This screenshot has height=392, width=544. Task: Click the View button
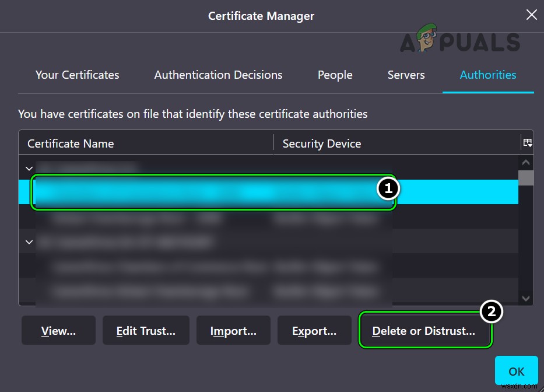point(58,330)
